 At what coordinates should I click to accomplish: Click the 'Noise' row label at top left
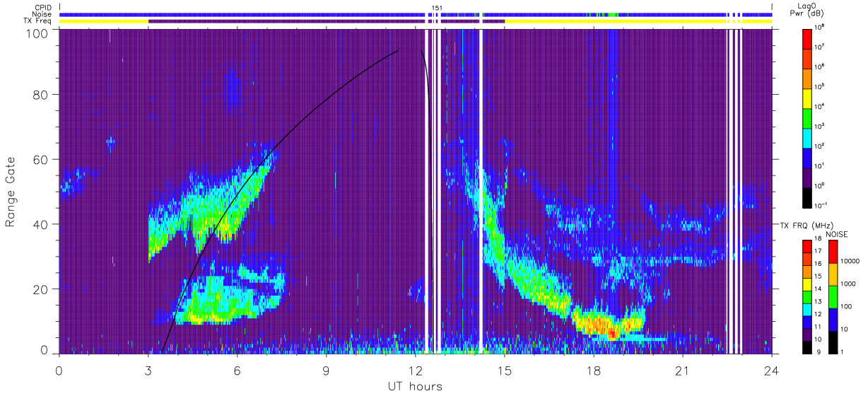41,14
